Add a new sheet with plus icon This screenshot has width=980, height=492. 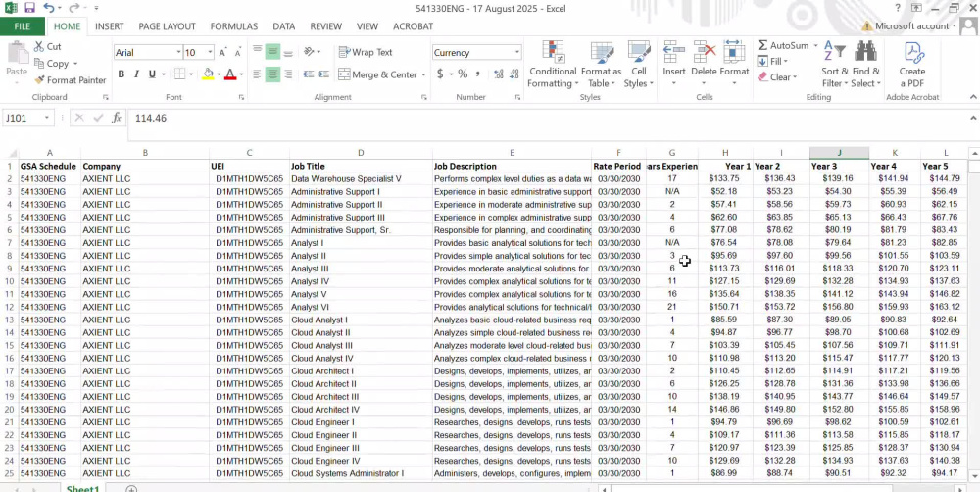click(x=131, y=489)
